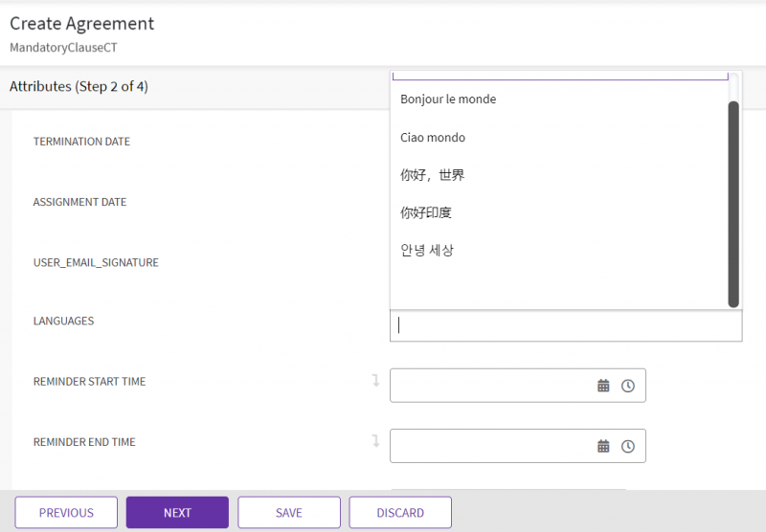Image resolution: width=766 pixels, height=532 pixels.
Task: Pick the "你好，世界" option
Action: [433, 175]
